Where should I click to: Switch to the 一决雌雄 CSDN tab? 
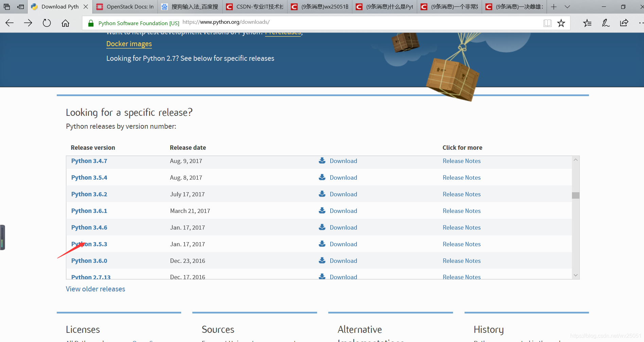515,6
